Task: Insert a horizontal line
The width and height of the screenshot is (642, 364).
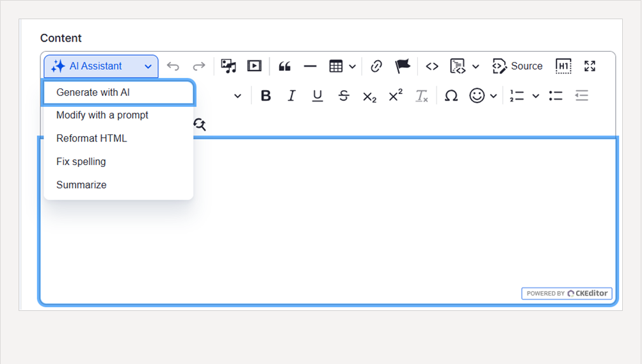Action: 310,67
